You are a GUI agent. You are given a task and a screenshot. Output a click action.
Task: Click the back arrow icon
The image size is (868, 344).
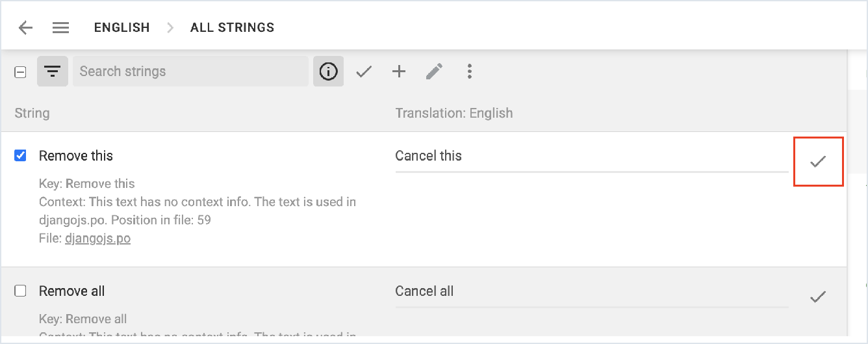click(x=25, y=27)
